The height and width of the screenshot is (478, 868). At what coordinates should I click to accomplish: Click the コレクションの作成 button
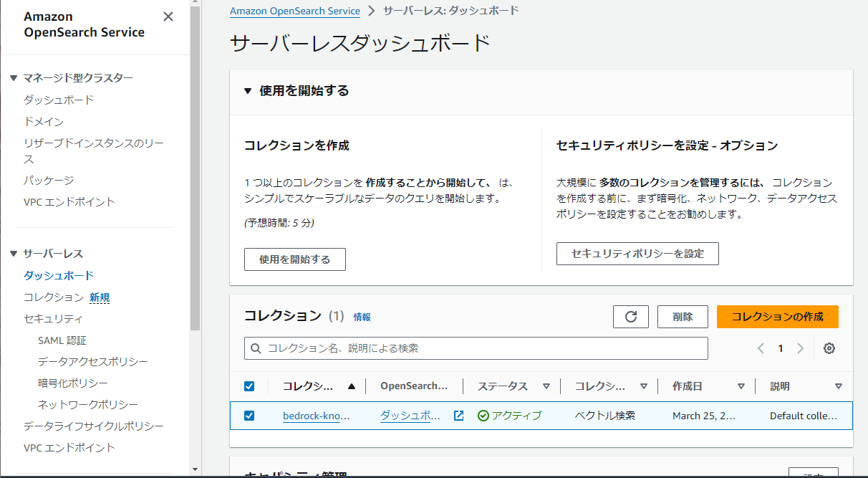click(x=777, y=316)
